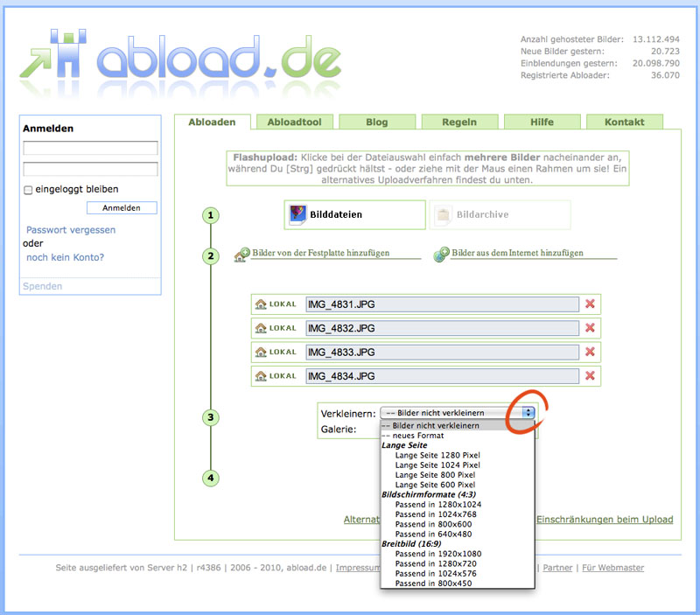Click the Bildarchive archive icon
This screenshot has height=615, width=700.
pos(443,214)
